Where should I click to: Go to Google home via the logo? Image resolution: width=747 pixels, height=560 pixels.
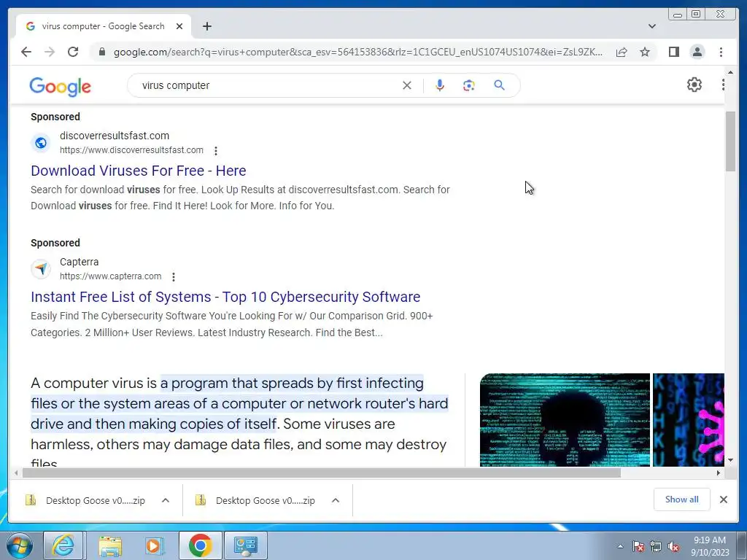(x=60, y=86)
